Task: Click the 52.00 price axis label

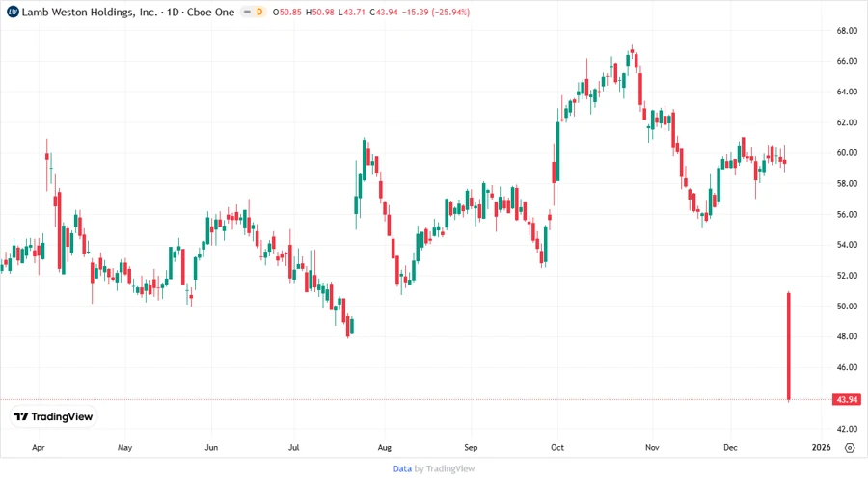Action: click(x=847, y=276)
